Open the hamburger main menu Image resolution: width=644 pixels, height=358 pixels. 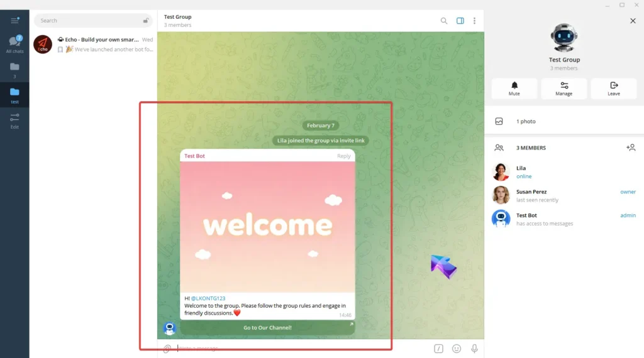(14, 21)
